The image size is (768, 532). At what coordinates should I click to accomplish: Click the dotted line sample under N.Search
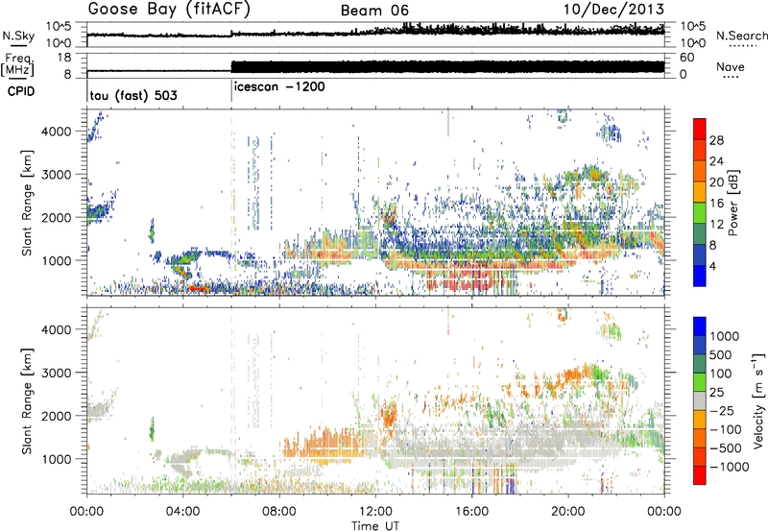pyautogui.click(x=743, y=46)
